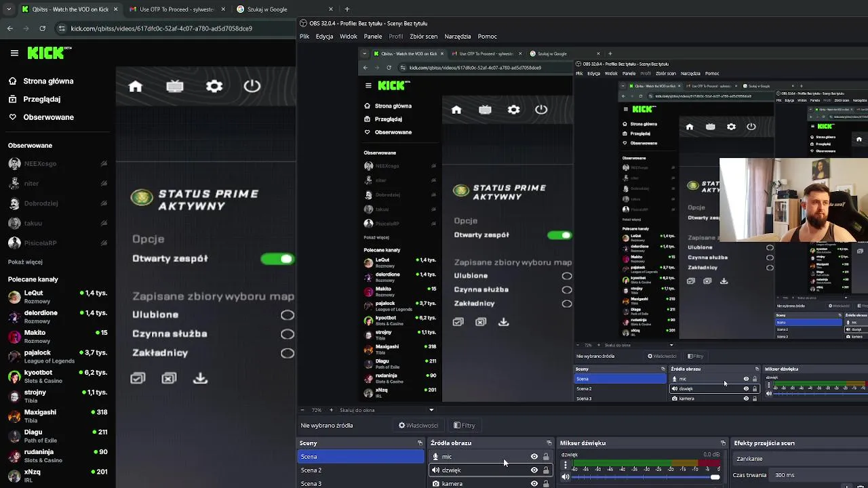
Task: Click the checkmark box icon below Zakładnicy in Kick video
Action: coord(138,378)
